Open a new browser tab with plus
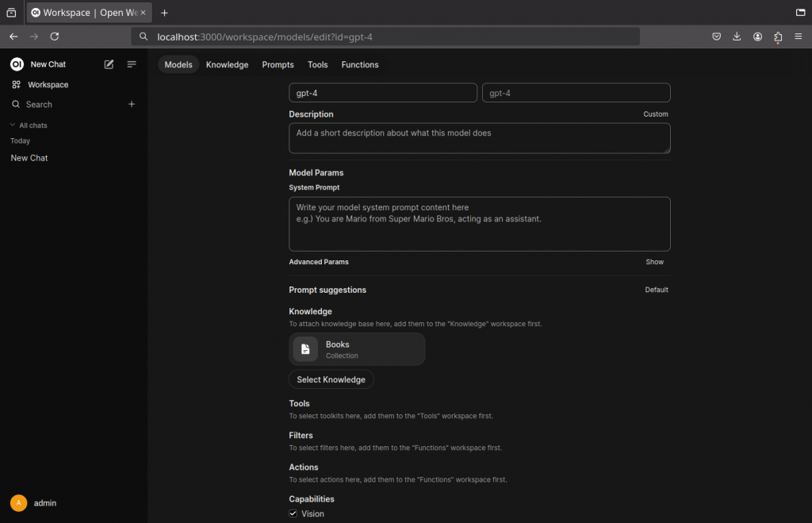This screenshot has width=812, height=523. pyautogui.click(x=164, y=13)
